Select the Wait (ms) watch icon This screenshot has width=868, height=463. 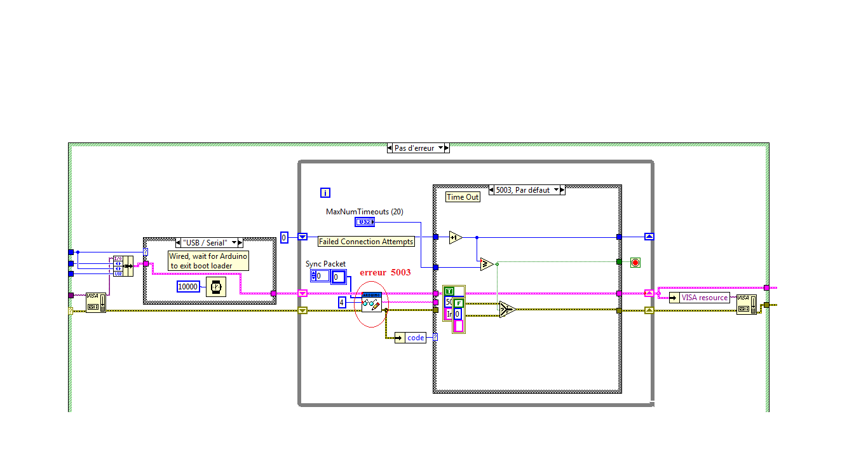[x=216, y=287]
